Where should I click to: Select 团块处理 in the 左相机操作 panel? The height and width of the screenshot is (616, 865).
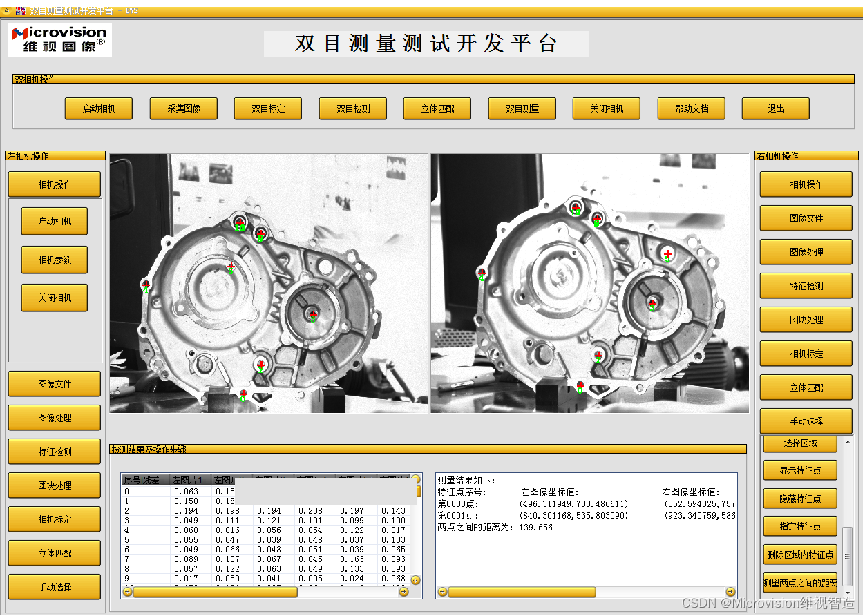pos(55,485)
